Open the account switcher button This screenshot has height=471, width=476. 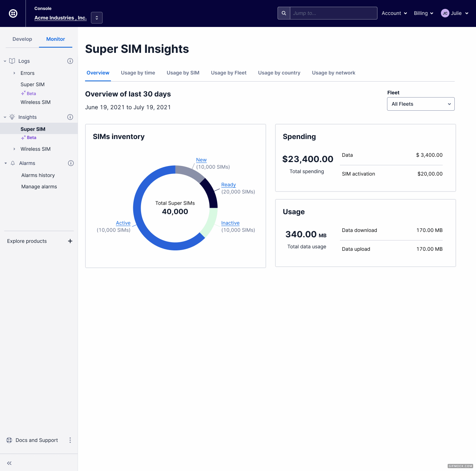[97, 18]
